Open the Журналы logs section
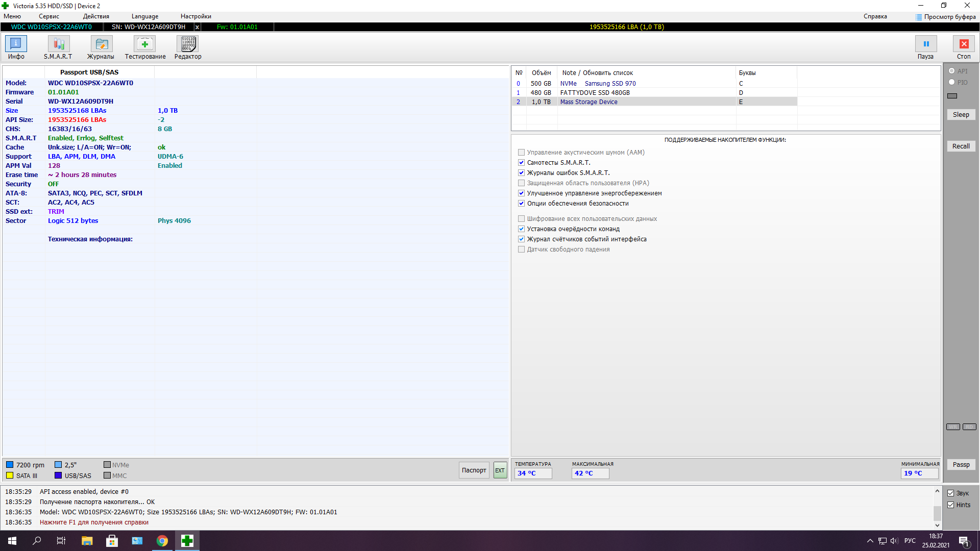The height and width of the screenshot is (551, 980). point(101,47)
